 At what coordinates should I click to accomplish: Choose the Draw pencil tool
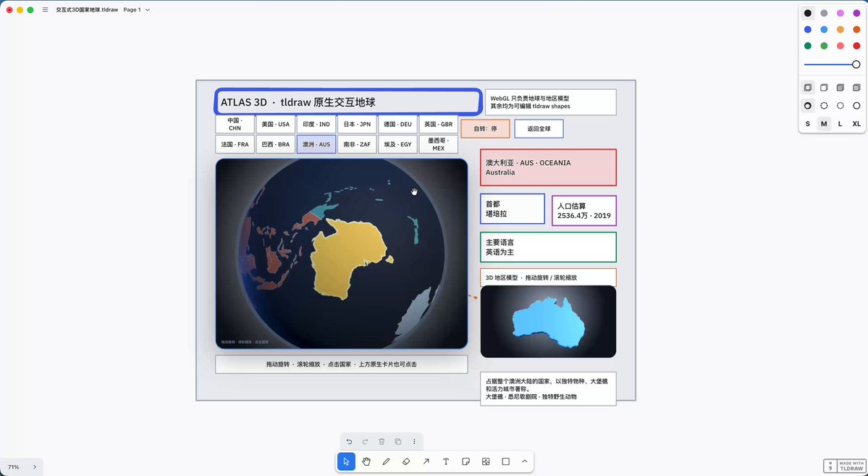click(x=386, y=462)
